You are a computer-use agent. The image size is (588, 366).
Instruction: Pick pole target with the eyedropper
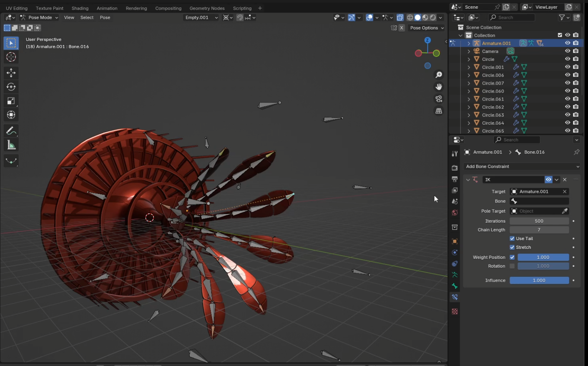point(565,211)
